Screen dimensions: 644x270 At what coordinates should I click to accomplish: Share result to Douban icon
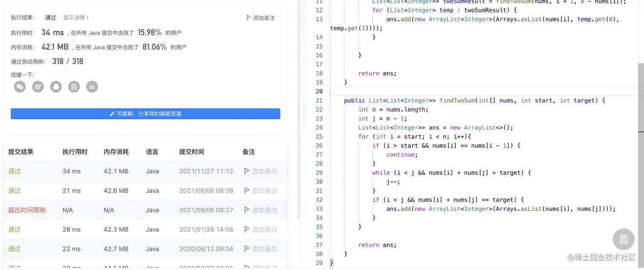tap(74, 87)
